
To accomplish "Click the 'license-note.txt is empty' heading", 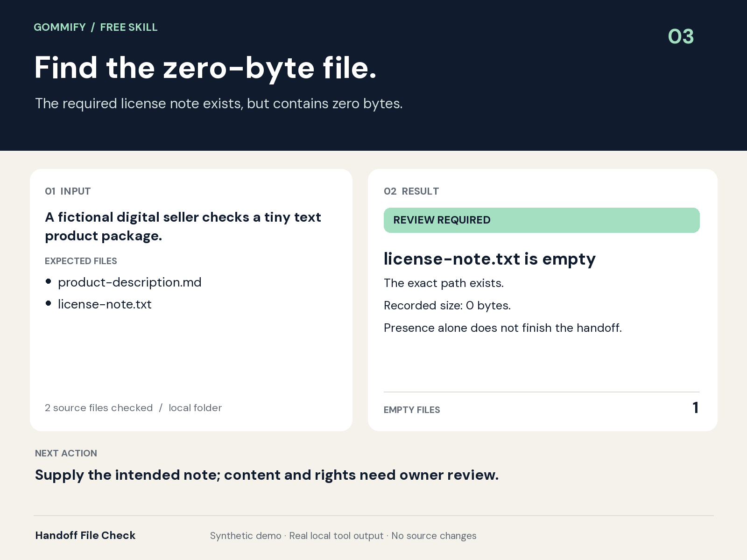I will coord(490,259).
